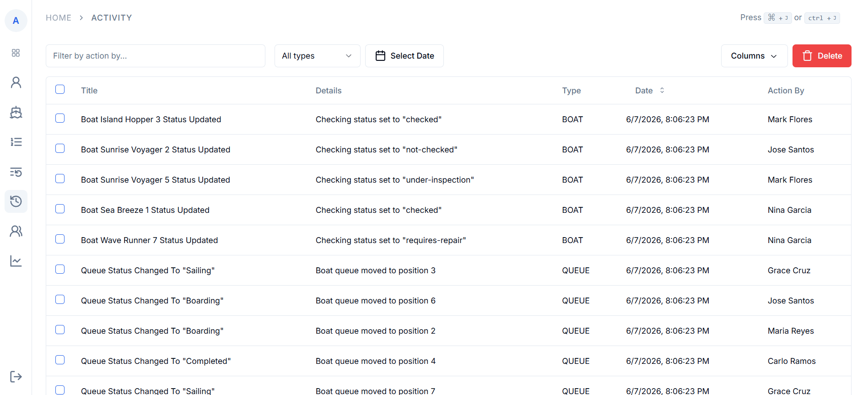Image resolution: width=868 pixels, height=395 pixels.
Task: Expand the All types dropdown
Action: 317,56
